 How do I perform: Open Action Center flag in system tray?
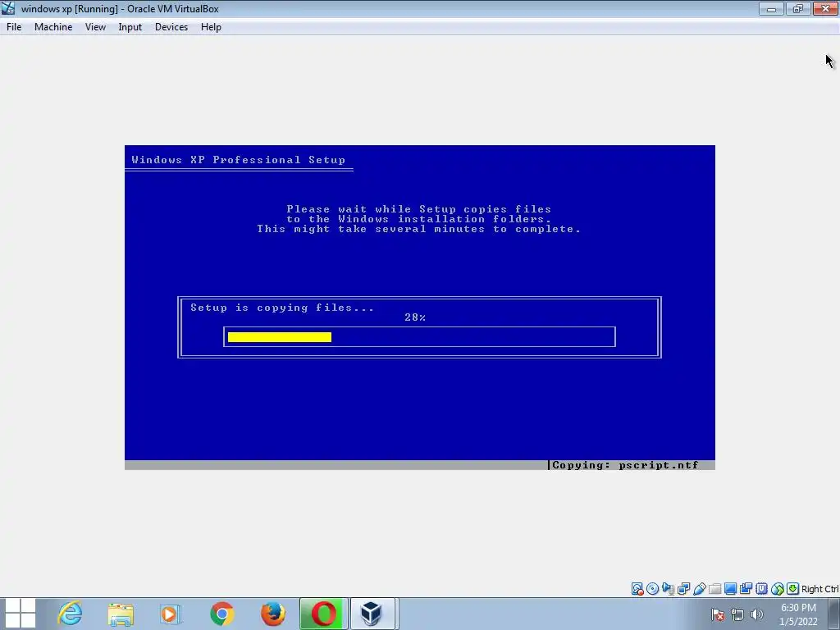[718, 614]
